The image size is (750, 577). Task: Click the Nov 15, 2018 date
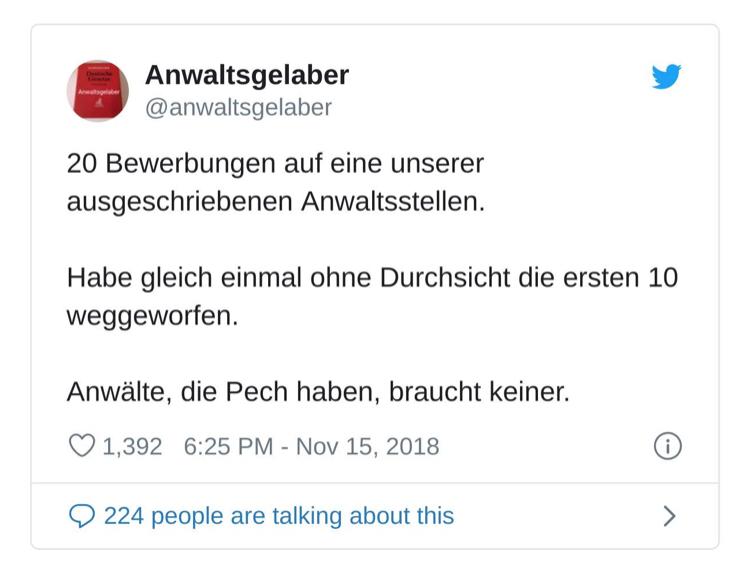pos(369,446)
